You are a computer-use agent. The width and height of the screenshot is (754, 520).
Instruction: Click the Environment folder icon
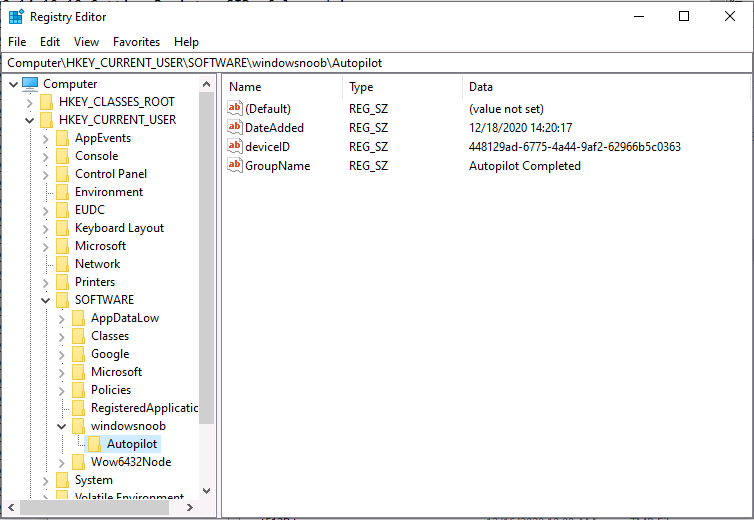(63, 192)
